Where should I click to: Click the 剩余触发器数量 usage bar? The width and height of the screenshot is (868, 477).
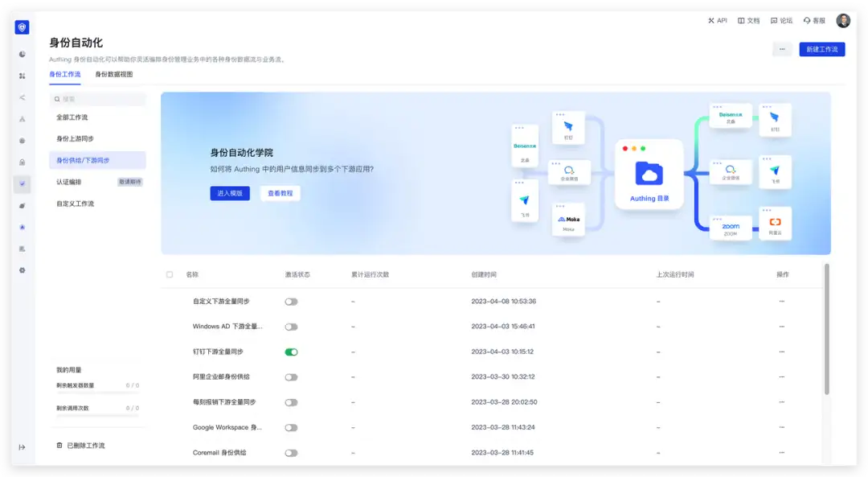click(x=97, y=393)
